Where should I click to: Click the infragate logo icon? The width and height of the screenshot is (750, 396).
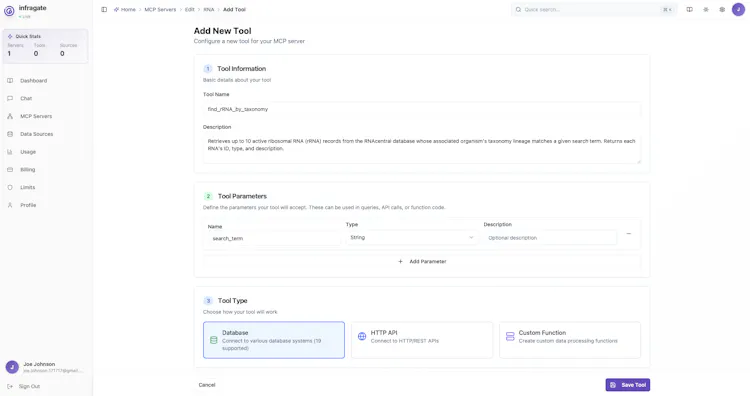tap(9, 11)
